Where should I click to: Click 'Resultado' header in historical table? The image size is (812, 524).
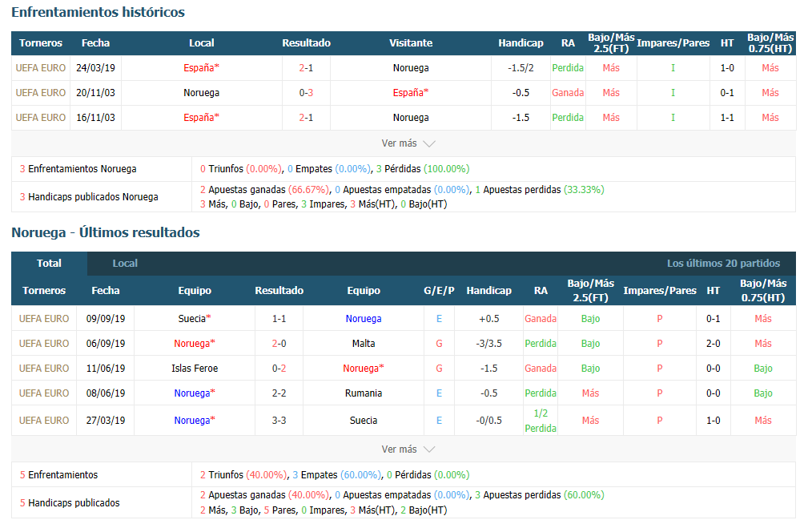coord(306,43)
